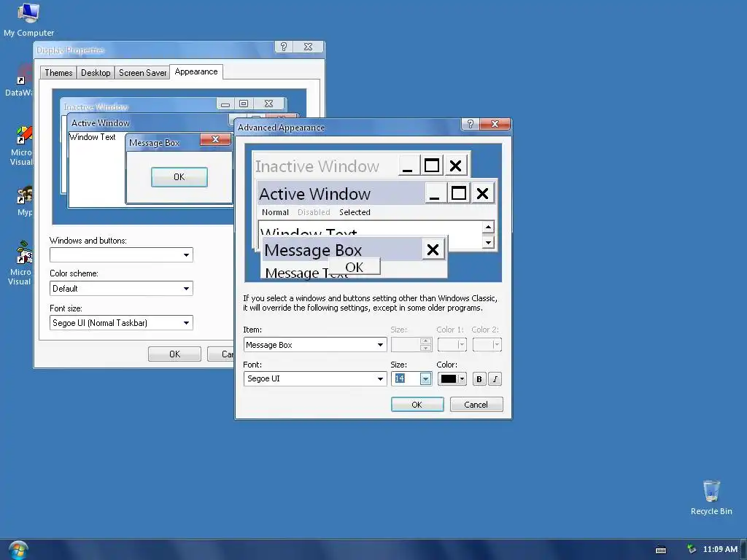Viewport: 747px width, 560px height.
Task: Open the Windows and buttons dropdown
Action: 121,254
